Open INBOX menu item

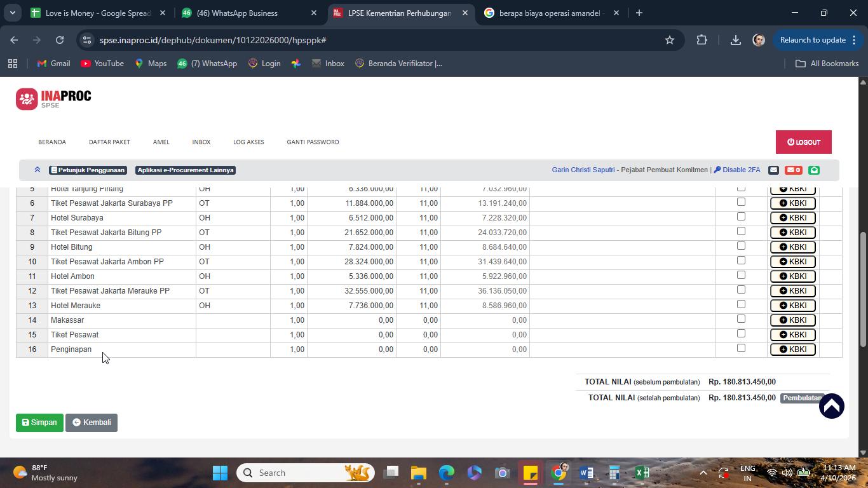click(201, 142)
